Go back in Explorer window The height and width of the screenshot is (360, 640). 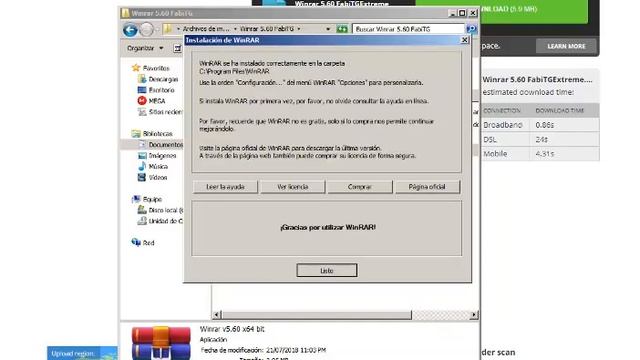tap(130, 29)
